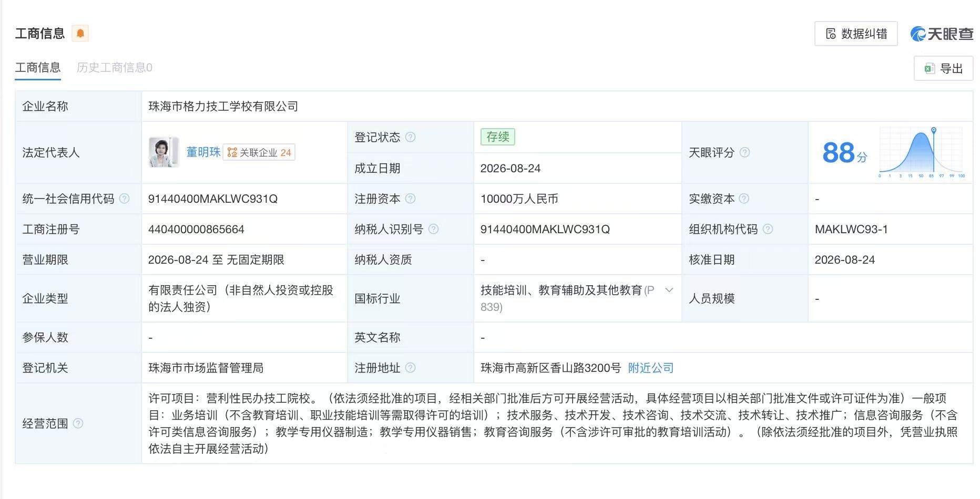Select registration number 440400000865664
The width and height of the screenshot is (980, 499).
[196, 229]
